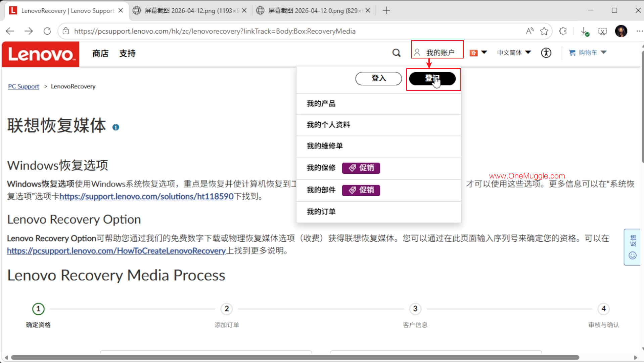Switch to 屏幕截图 2026-04-12.png tab
644x363 pixels.
click(x=190, y=11)
